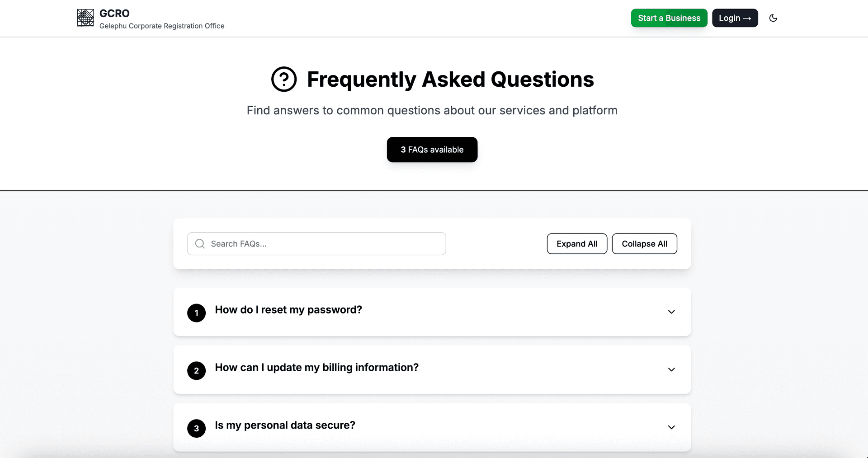Click the GCRO logo icon
The height and width of the screenshot is (458, 868).
click(x=85, y=18)
